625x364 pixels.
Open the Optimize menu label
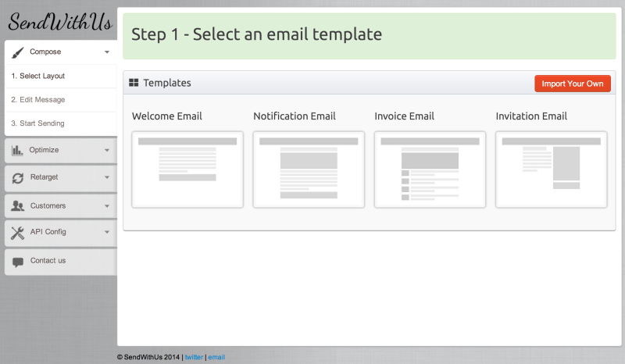coord(44,150)
